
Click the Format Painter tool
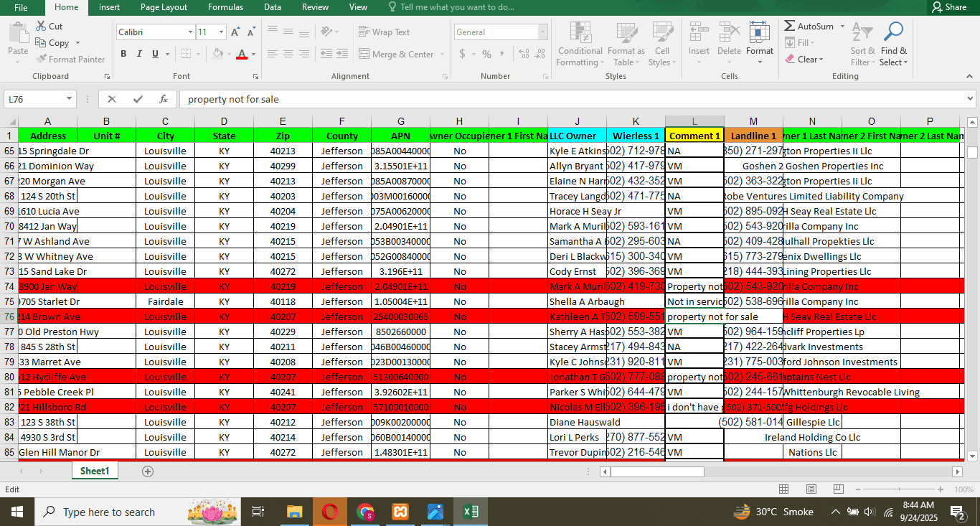(71, 60)
